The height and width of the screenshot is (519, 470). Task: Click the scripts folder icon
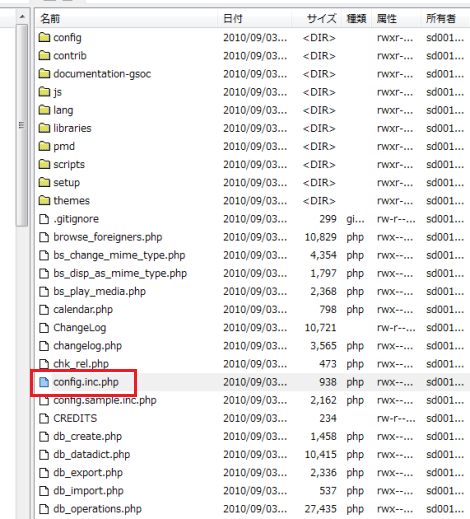point(44,164)
